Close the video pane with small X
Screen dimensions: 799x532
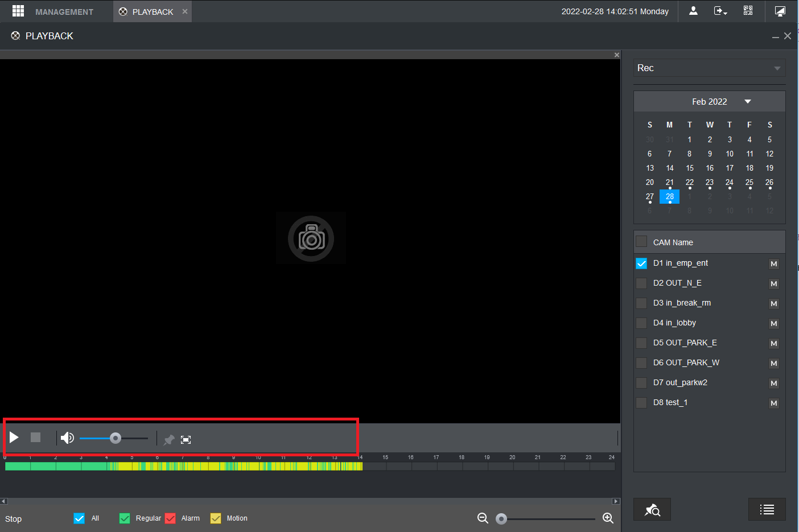616,55
